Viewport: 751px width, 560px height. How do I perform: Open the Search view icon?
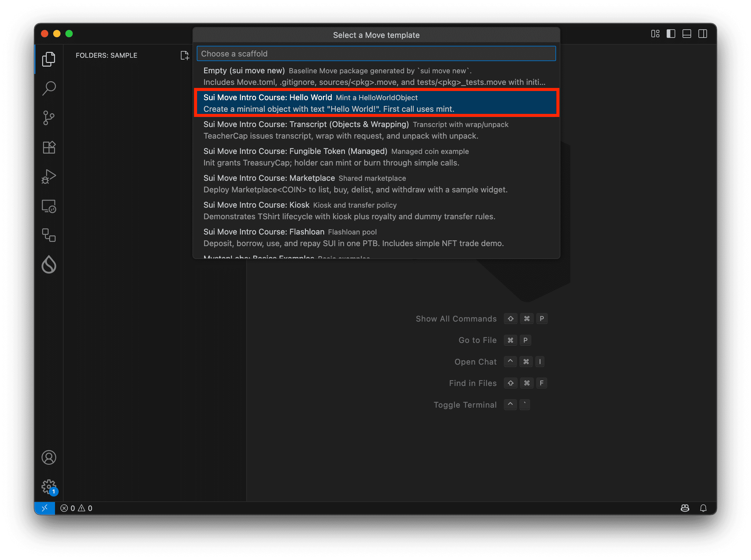(x=49, y=89)
